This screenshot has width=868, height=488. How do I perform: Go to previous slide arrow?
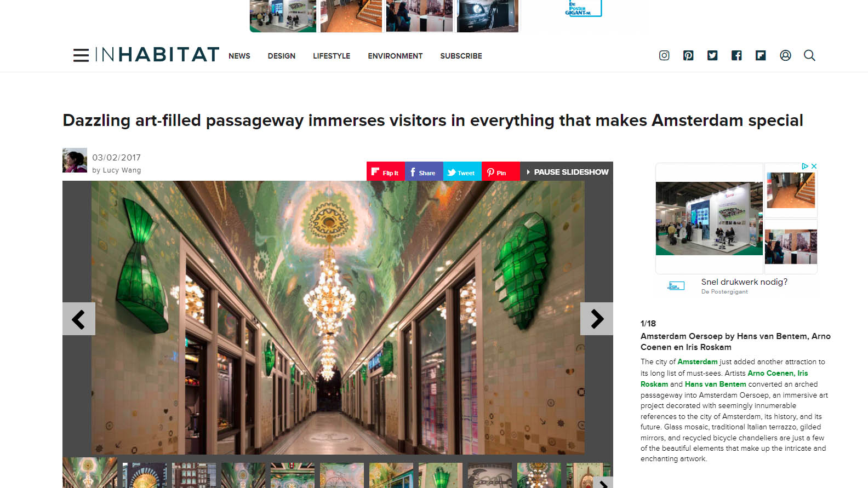tap(79, 319)
